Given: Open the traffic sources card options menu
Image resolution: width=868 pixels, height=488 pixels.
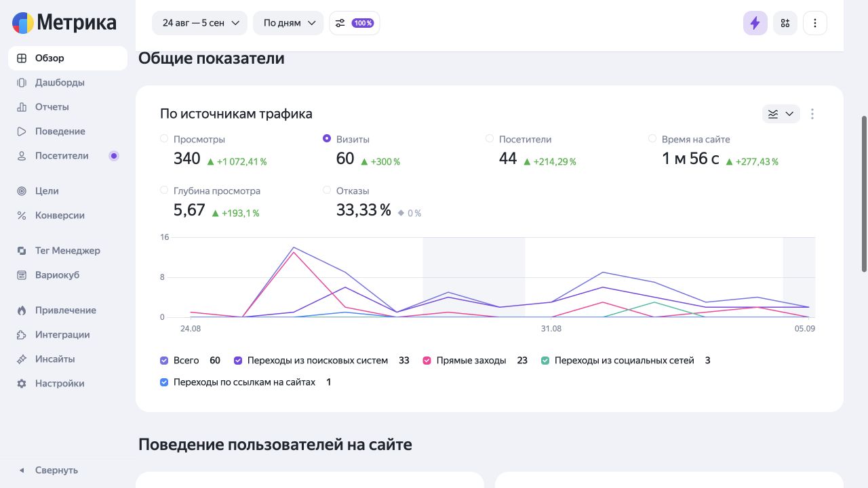Looking at the screenshot, I should pos(812,114).
